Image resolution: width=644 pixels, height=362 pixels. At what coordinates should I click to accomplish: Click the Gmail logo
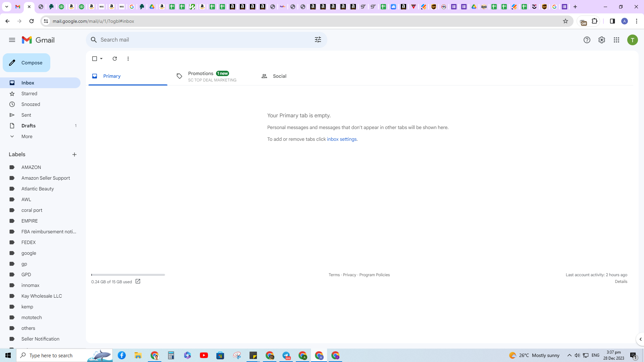tap(38, 40)
